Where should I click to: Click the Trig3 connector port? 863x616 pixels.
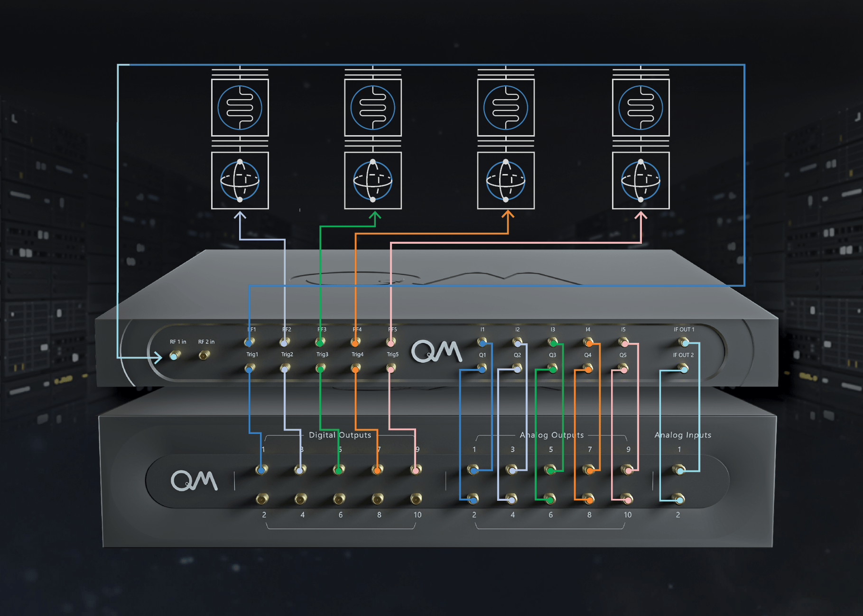(321, 368)
